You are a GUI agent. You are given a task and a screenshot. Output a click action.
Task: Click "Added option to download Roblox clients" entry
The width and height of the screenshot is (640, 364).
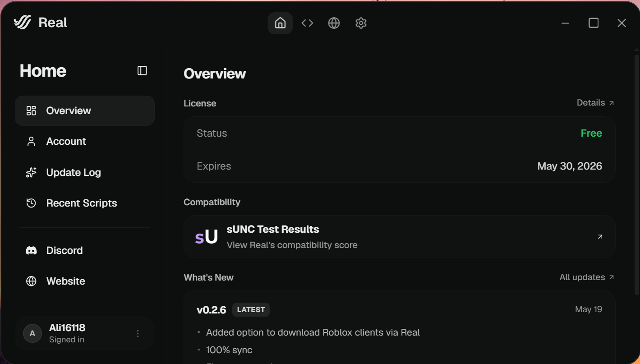313,333
